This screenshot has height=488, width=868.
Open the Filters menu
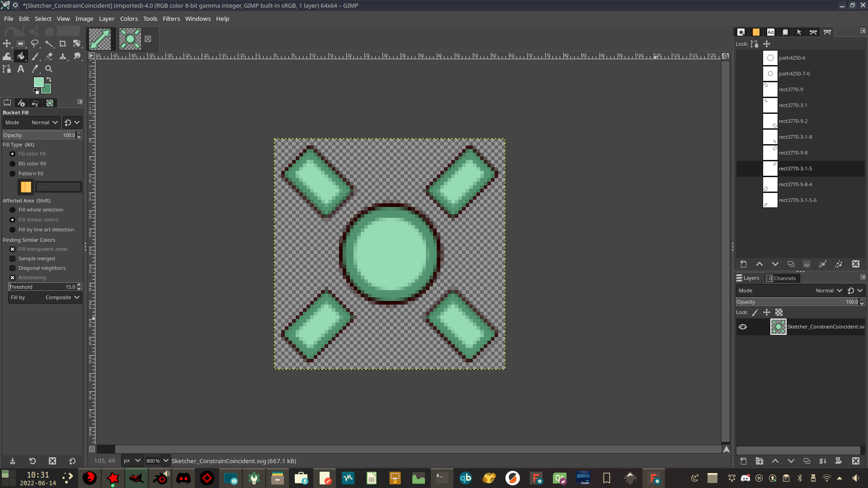coord(171,19)
